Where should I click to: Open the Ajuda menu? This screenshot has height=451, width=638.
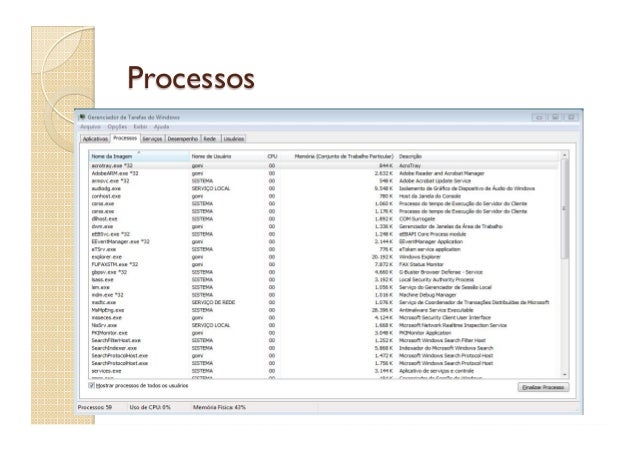(x=161, y=127)
